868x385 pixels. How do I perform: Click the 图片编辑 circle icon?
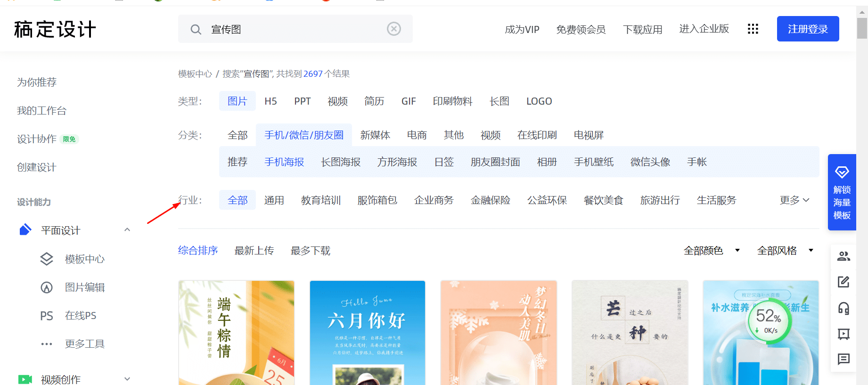tap(47, 287)
